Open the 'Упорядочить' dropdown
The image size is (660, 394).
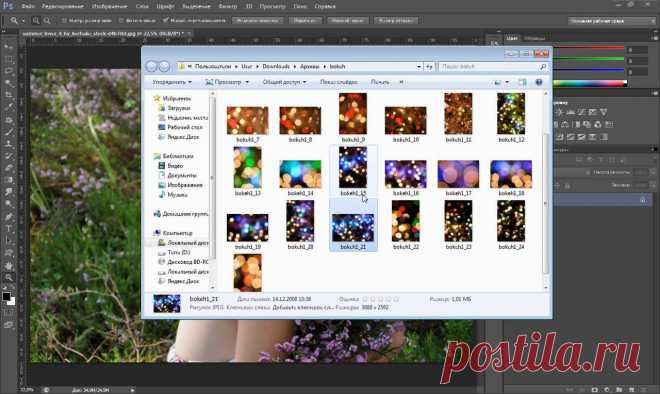[172, 82]
